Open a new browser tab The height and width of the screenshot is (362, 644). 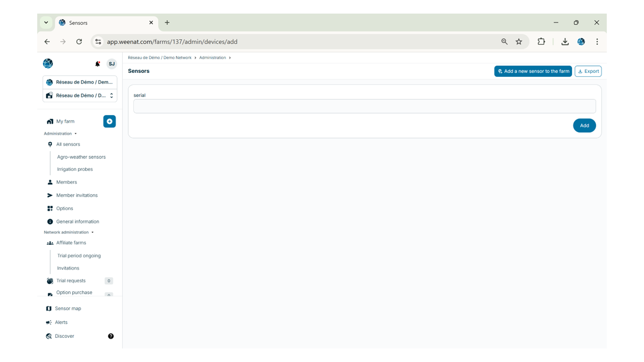coord(167,23)
